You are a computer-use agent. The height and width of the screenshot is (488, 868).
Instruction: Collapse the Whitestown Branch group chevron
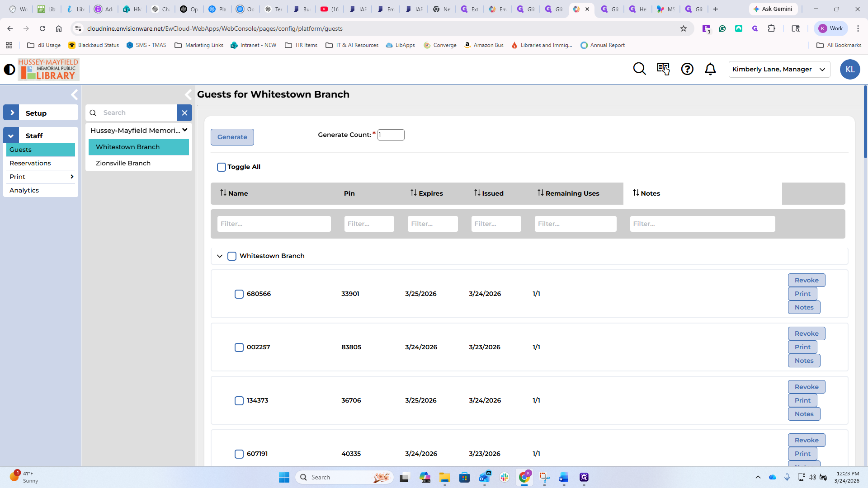coord(220,256)
